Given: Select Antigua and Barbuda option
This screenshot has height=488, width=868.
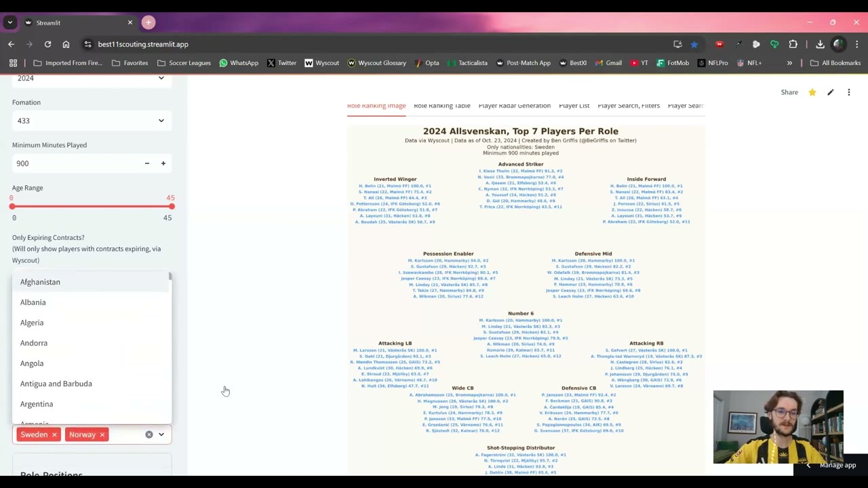Looking at the screenshot, I should coord(90,384).
